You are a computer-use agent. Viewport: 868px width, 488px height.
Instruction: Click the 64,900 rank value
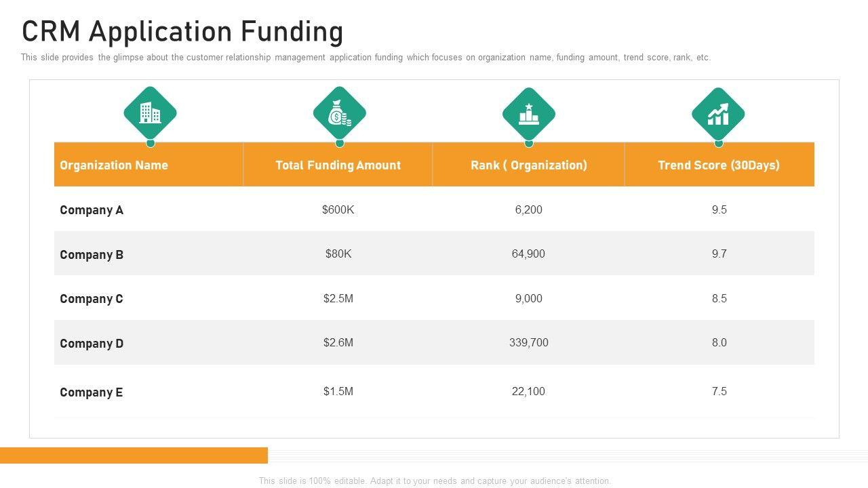click(x=528, y=253)
